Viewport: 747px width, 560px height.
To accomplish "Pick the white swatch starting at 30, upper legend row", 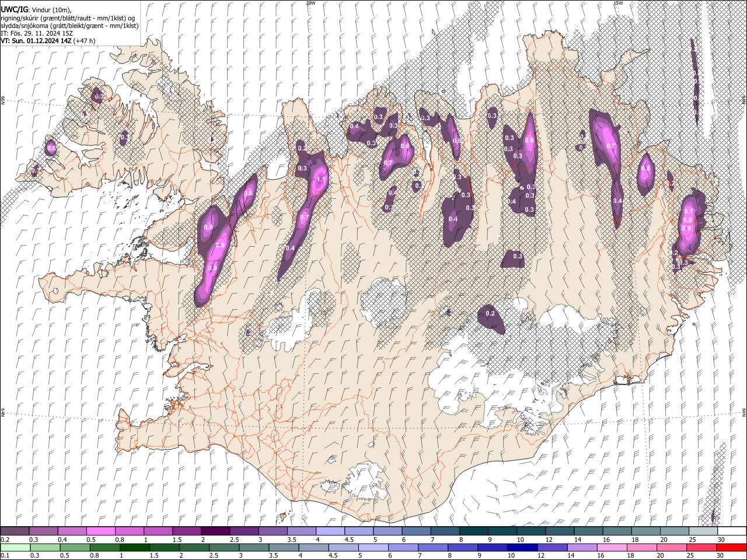I will coord(731,531).
